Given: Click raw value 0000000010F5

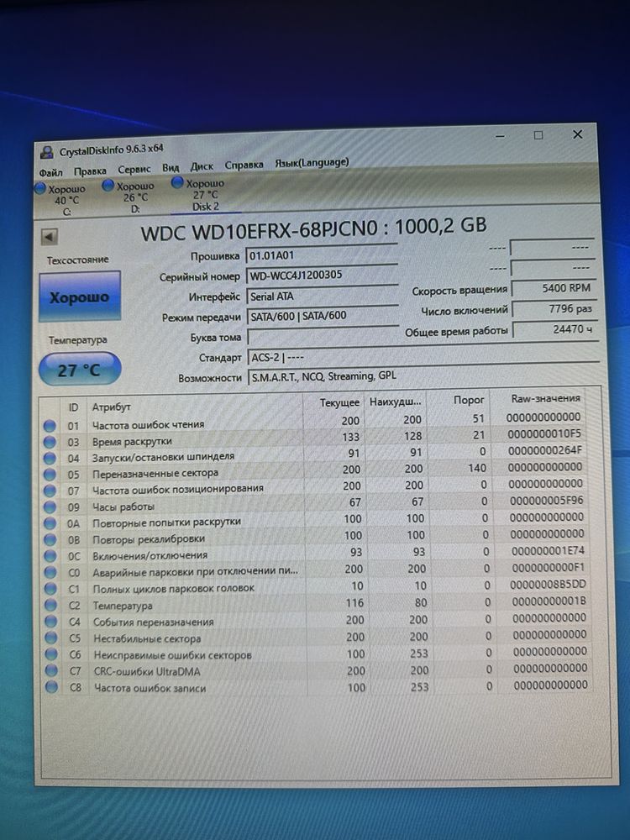Looking at the screenshot, I should point(544,433).
